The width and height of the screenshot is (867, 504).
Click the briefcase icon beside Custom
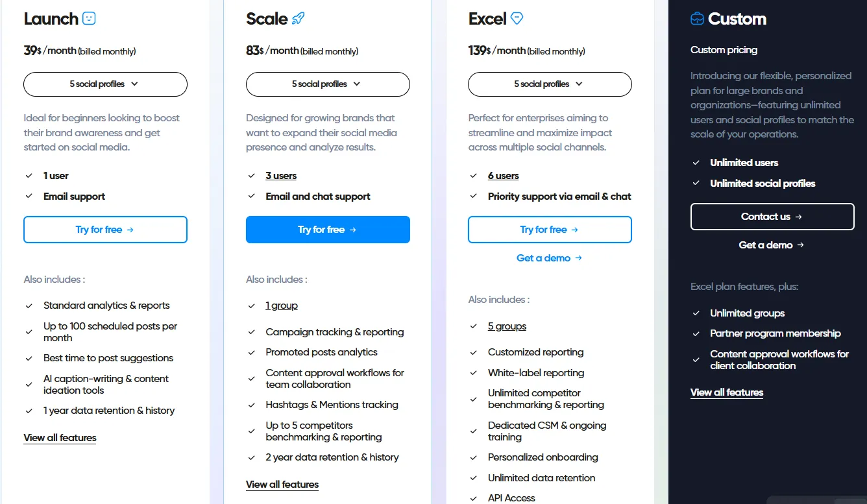coord(697,19)
